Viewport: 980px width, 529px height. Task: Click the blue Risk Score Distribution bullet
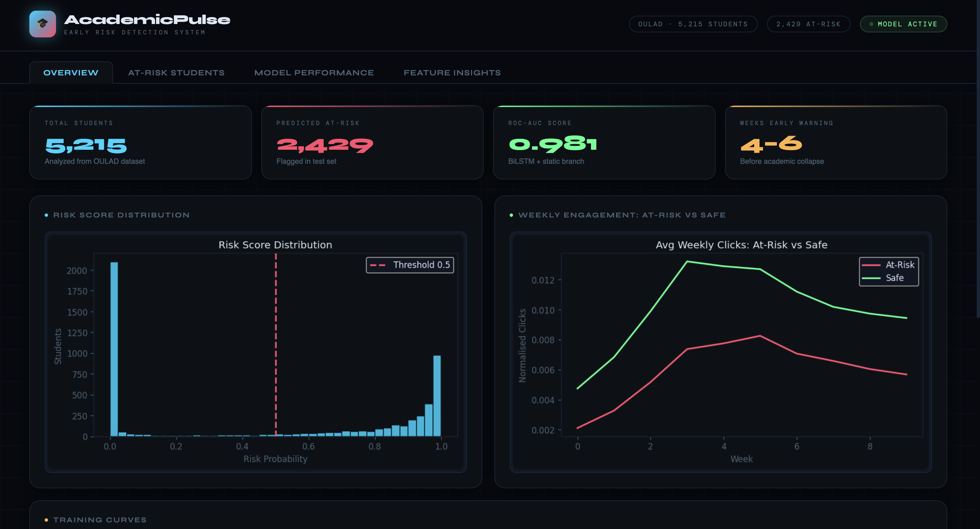click(46, 215)
